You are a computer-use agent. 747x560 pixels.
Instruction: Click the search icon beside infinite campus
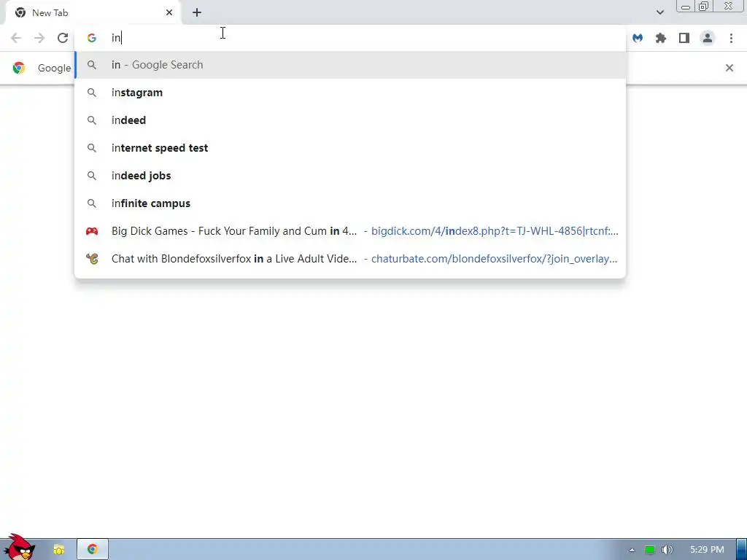pos(92,203)
